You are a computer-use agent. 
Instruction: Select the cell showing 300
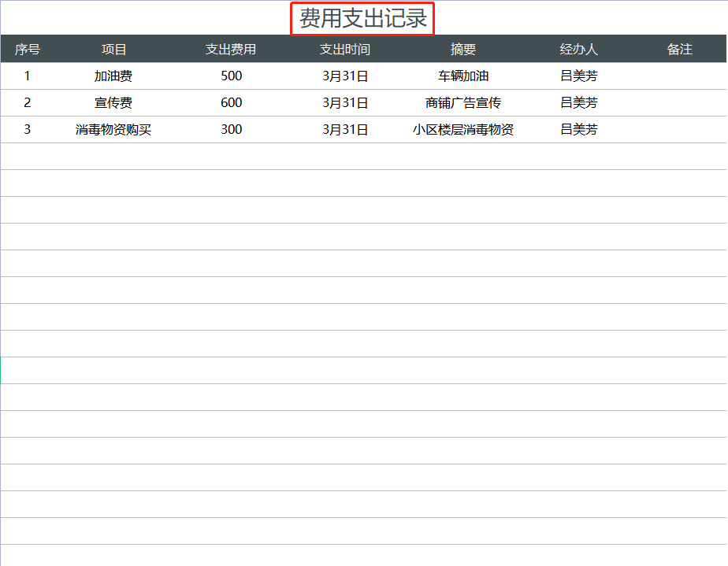(x=232, y=129)
